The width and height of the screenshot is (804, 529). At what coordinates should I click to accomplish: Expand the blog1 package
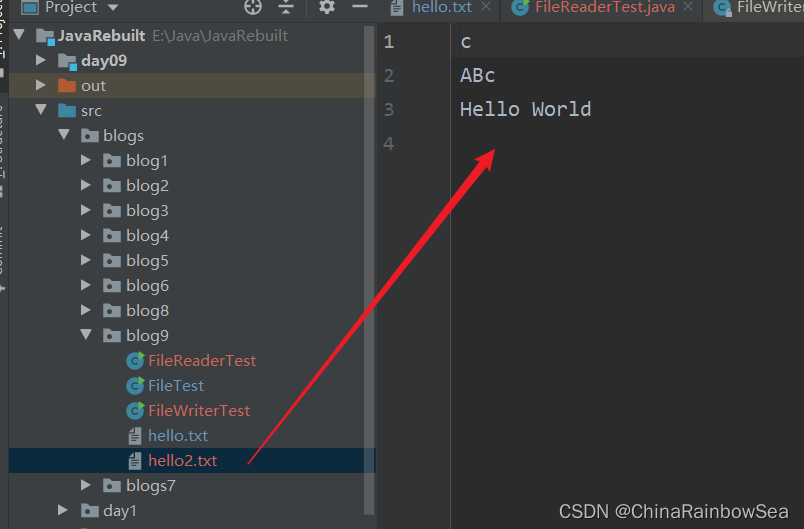coord(86,160)
